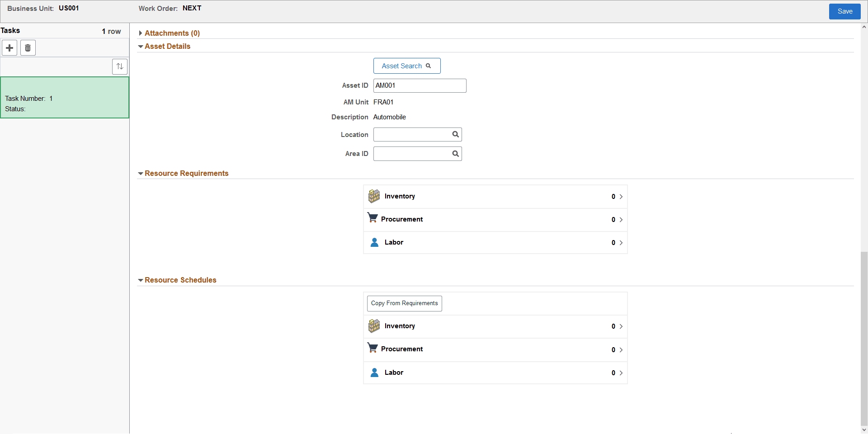This screenshot has height=434, width=868.
Task: Click the sort arrows icon in Tasks panel
Action: 119,66
